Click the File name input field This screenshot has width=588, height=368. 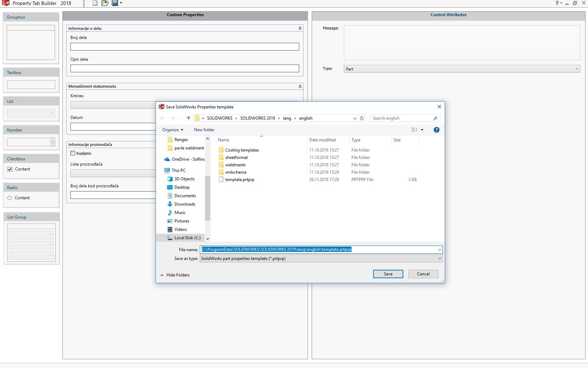pos(315,249)
